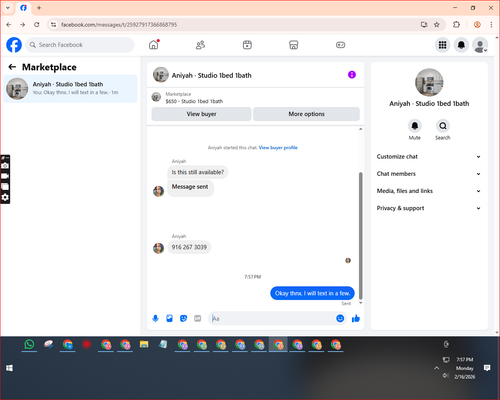The height and width of the screenshot is (400, 500).
Task: Click the chat scroll down arrow
Action: click(360, 303)
